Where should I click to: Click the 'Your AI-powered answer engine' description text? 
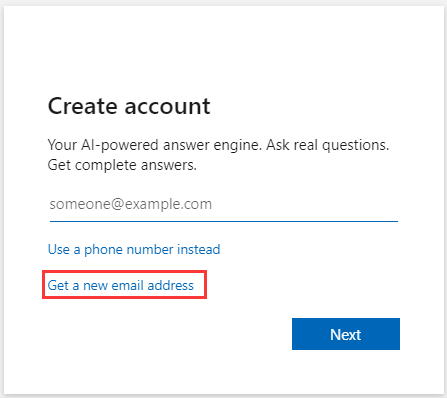click(x=154, y=145)
